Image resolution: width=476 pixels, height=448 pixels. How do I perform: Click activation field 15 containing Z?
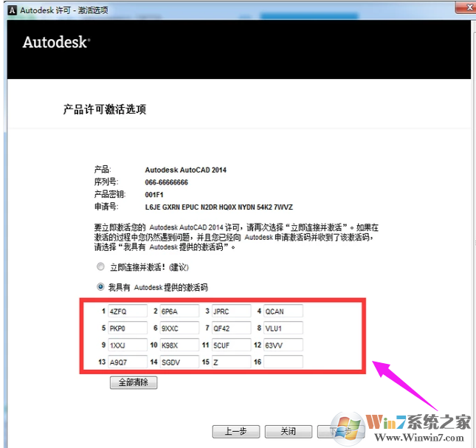[231, 362]
